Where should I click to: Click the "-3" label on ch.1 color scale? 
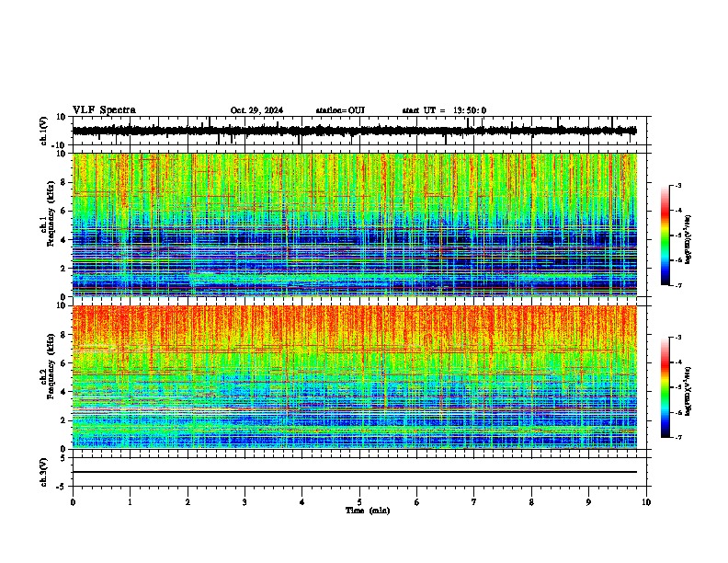tap(678, 185)
